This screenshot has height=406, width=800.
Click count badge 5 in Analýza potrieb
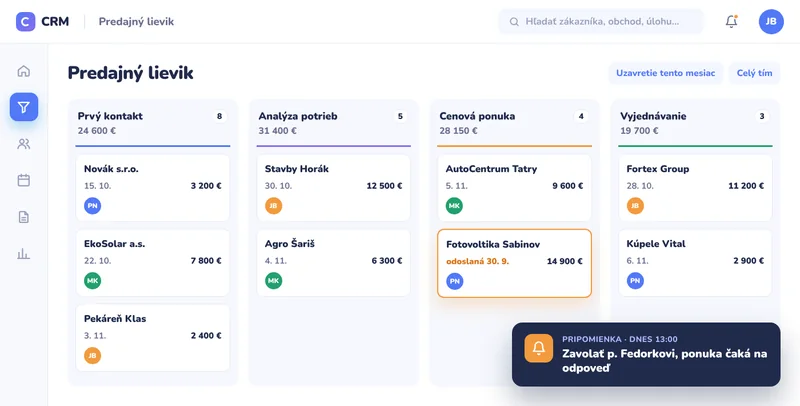(x=401, y=116)
